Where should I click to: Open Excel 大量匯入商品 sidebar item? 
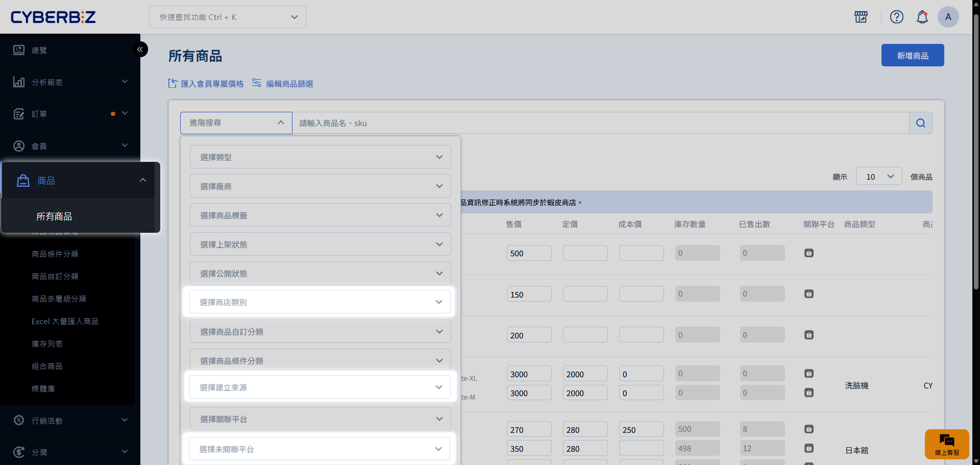[x=65, y=322]
